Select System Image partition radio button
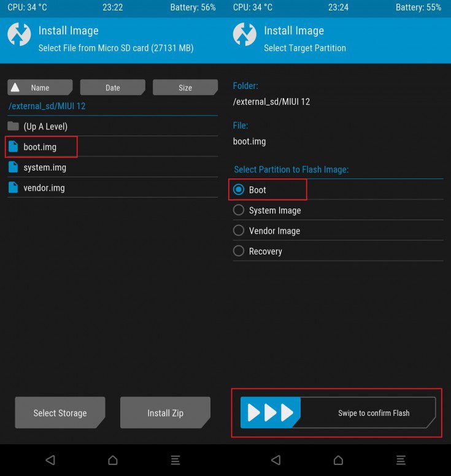The image size is (451, 476). [x=239, y=210]
